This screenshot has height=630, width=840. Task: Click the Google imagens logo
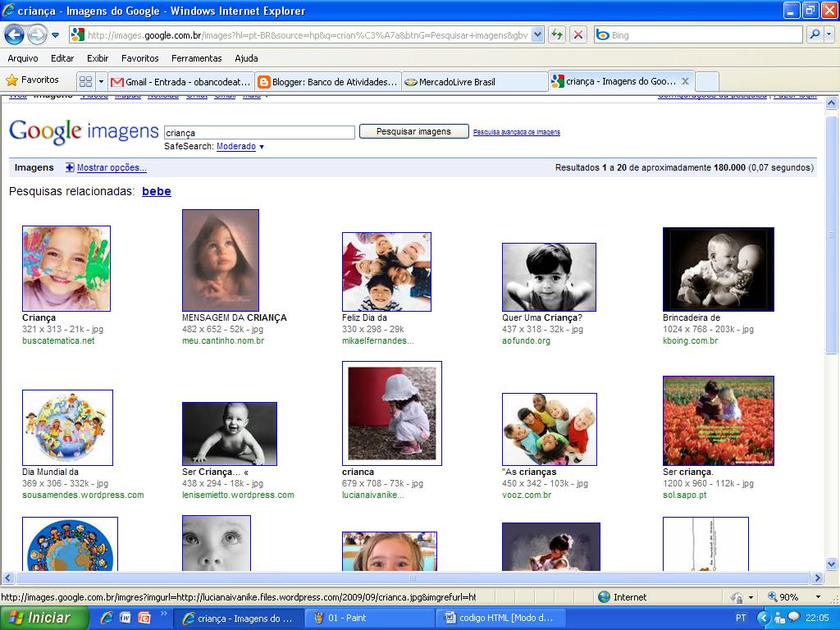pos(84,131)
